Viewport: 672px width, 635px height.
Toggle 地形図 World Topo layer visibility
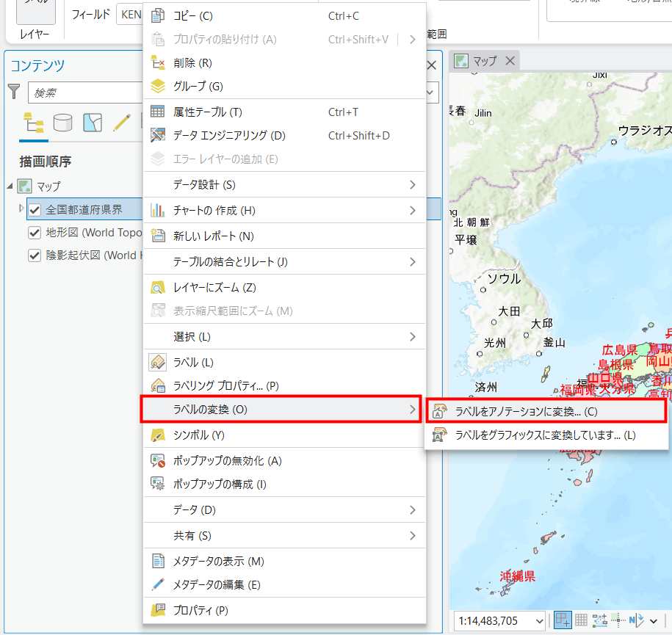tap(35, 233)
